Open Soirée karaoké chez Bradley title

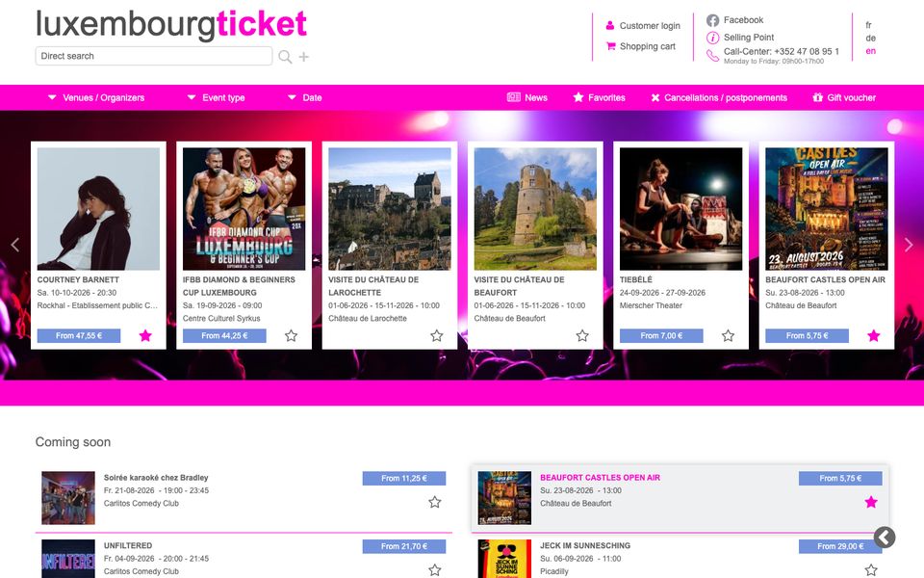pyautogui.click(x=156, y=478)
